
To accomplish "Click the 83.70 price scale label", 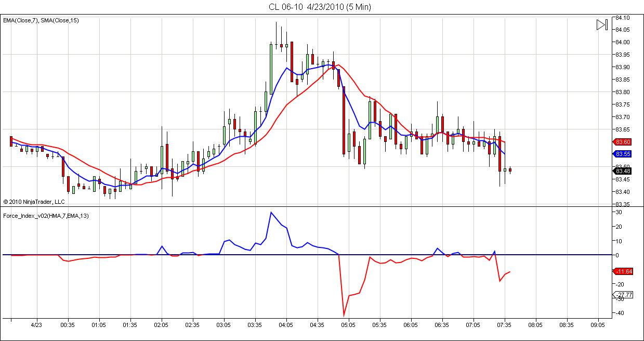I will click(x=623, y=117).
